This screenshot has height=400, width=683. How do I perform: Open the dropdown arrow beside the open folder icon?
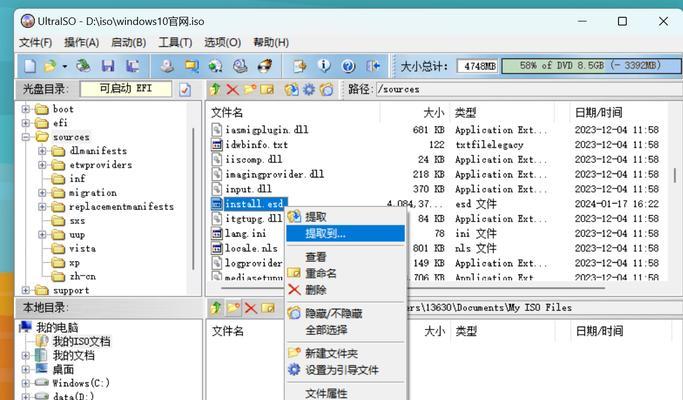pyautogui.click(x=64, y=67)
